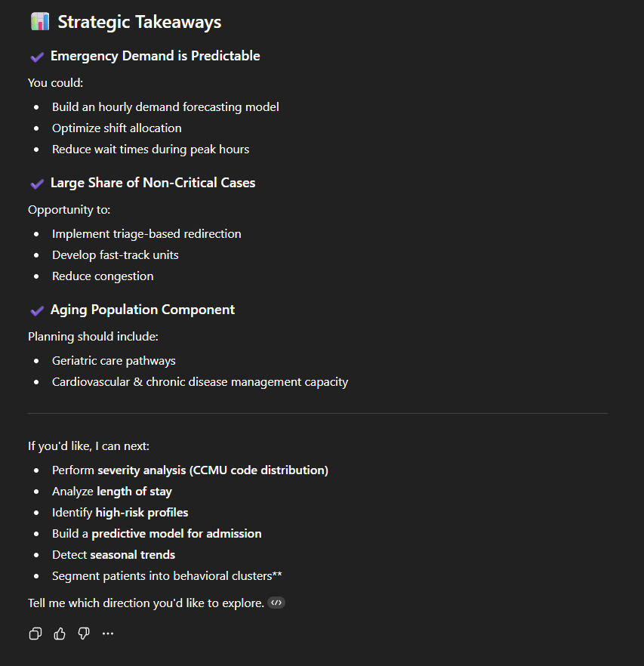Image resolution: width=644 pixels, height=666 pixels.
Task: Click checkmark beside Large Share of Non-Critical Cases
Action: (36, 183)
